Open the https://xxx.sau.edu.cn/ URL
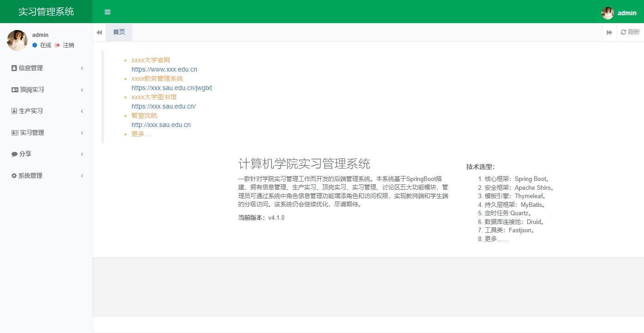Viewport: 644px width, 333px height. click(164, 106)
